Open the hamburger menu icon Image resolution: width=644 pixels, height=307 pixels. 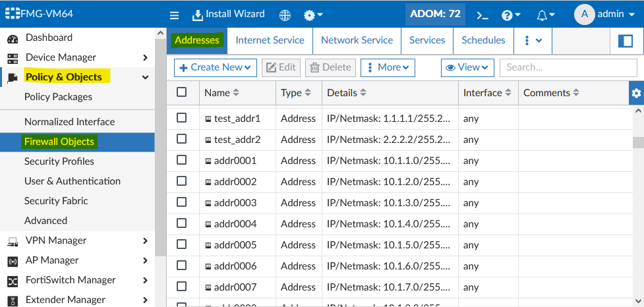174,15
